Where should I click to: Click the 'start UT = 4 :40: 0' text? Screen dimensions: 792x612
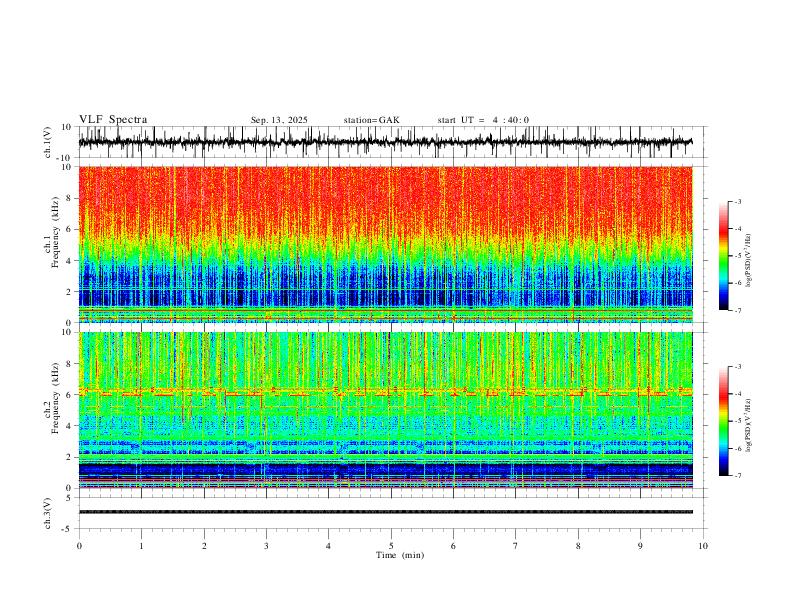click(x=483, y=120)
